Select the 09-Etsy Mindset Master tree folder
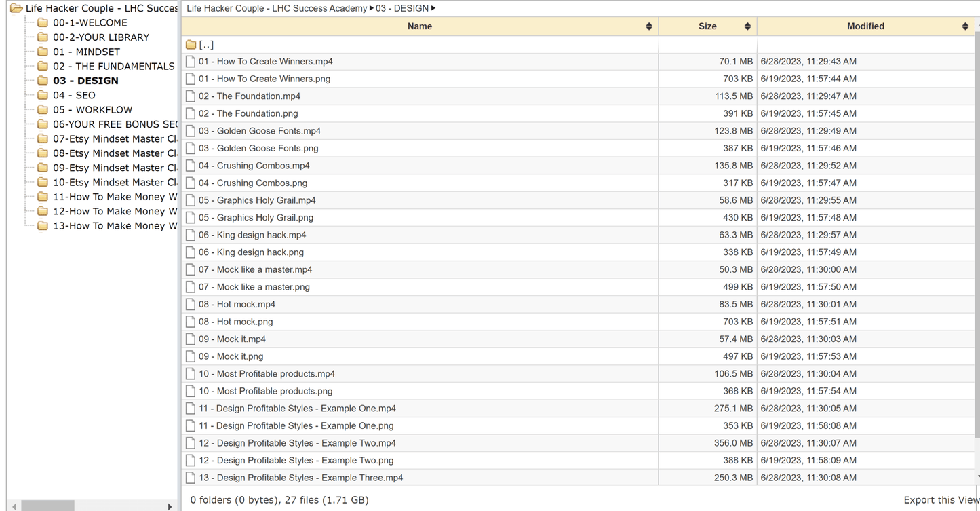 (x=115, y=168)
